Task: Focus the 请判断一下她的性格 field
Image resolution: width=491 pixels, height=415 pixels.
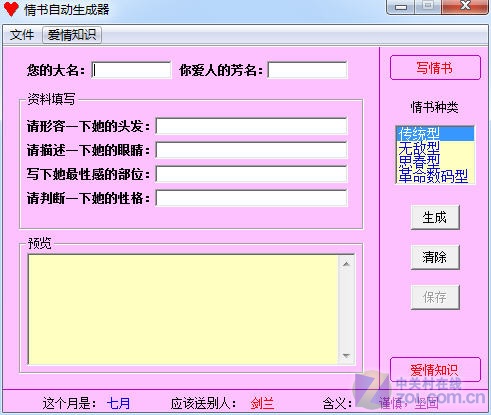Action: [x=251, y=198]
